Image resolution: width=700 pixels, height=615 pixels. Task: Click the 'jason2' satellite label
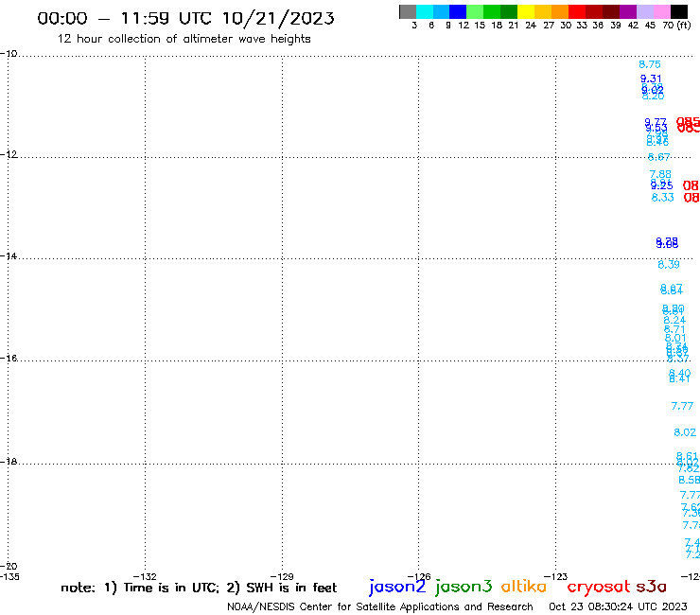tap(397, 587)
